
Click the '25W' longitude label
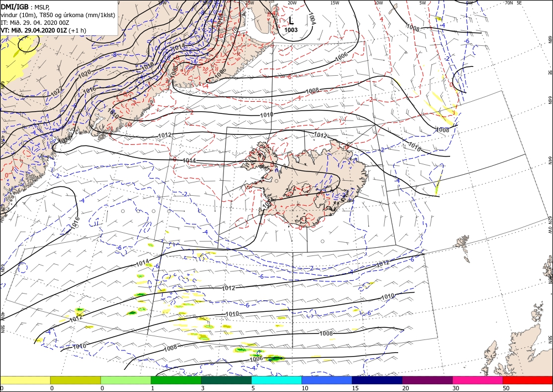[x=249, y=3]
